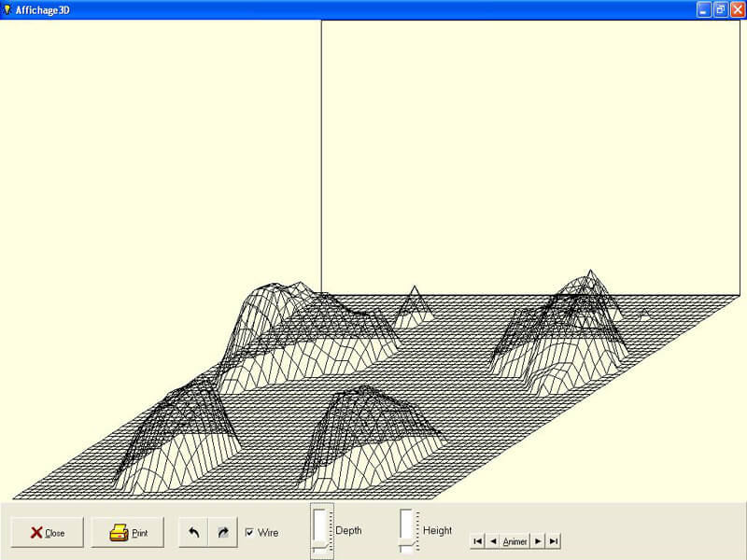Click the Close button with red X
This screenshot has height=560, width=747.
(x=48, y=532)
